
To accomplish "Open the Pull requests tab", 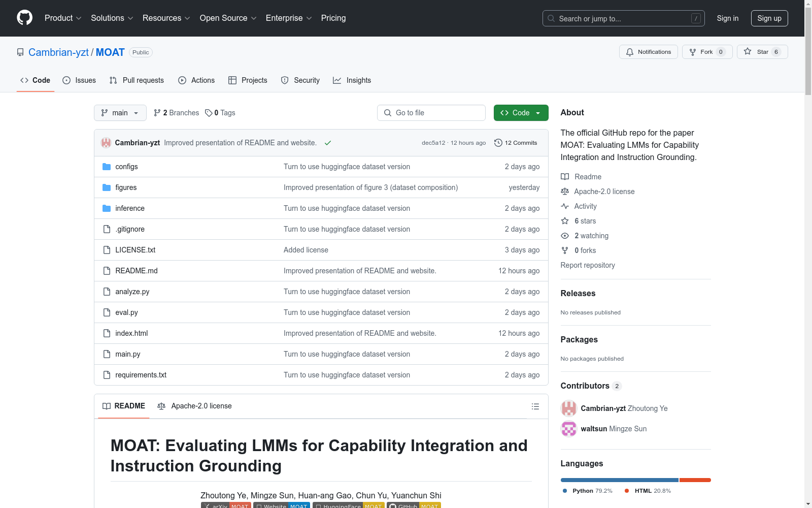I will coord(137,80).
